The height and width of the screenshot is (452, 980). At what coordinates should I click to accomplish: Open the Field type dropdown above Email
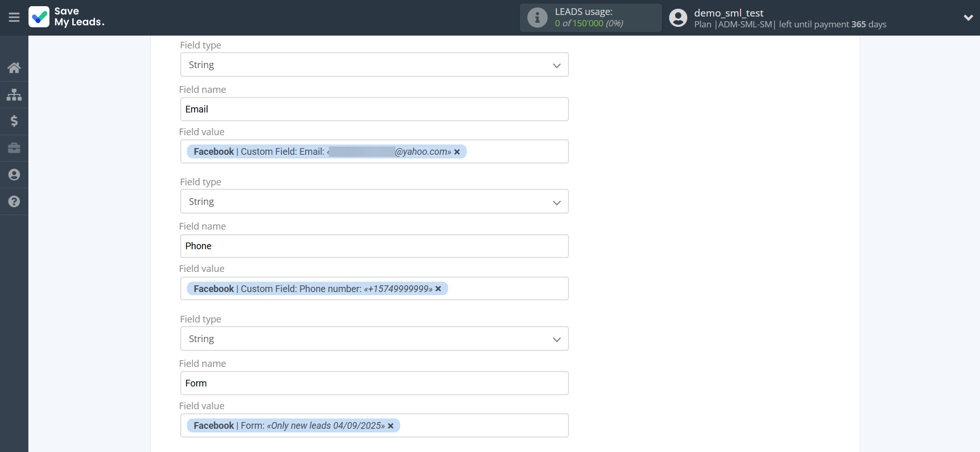(x=374, y=65)
